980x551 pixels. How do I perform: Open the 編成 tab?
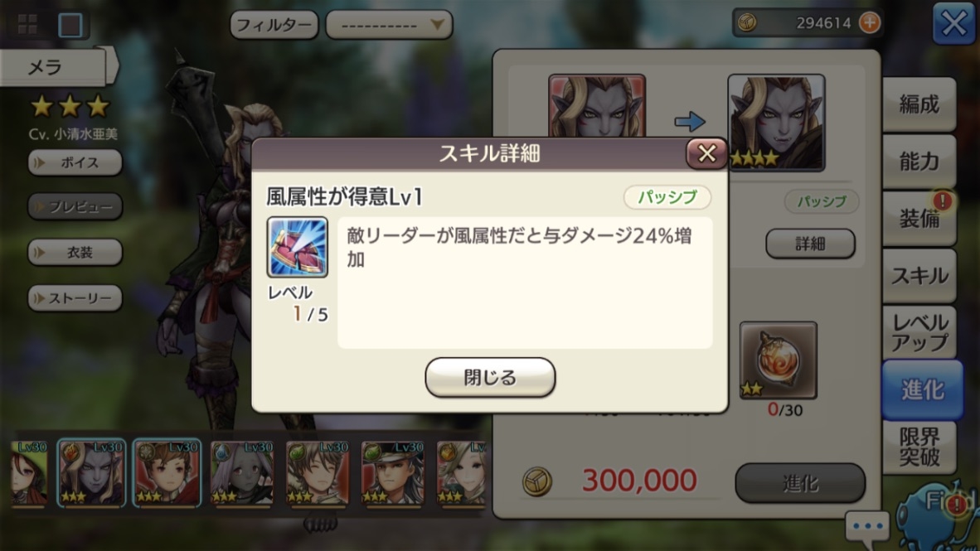pos(919,104)
